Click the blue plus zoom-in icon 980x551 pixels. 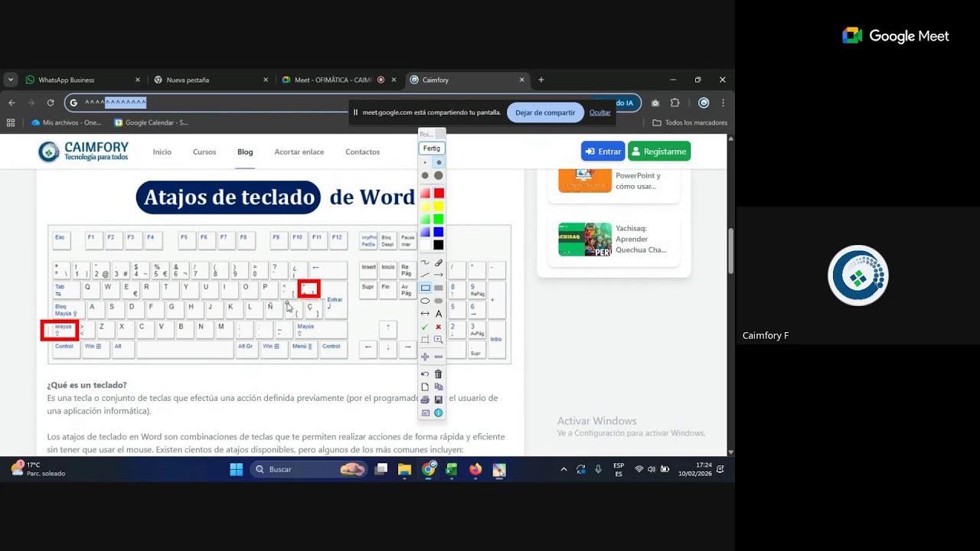pos(425,357)
